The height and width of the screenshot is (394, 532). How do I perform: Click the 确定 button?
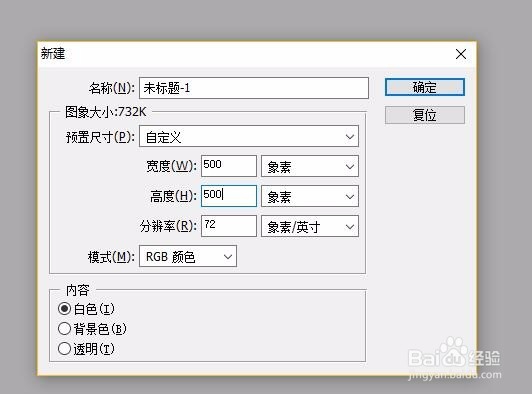[x=424, y=87]
